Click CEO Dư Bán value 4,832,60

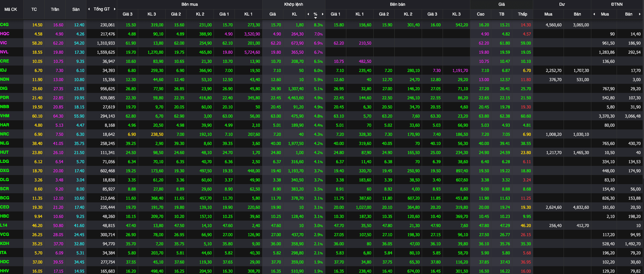(x=581, y=207)
